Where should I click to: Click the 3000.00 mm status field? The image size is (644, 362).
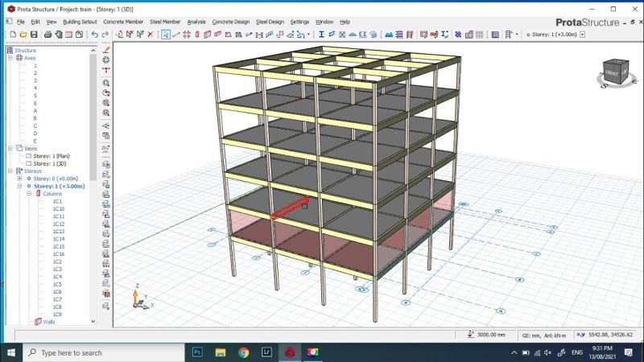489,335
